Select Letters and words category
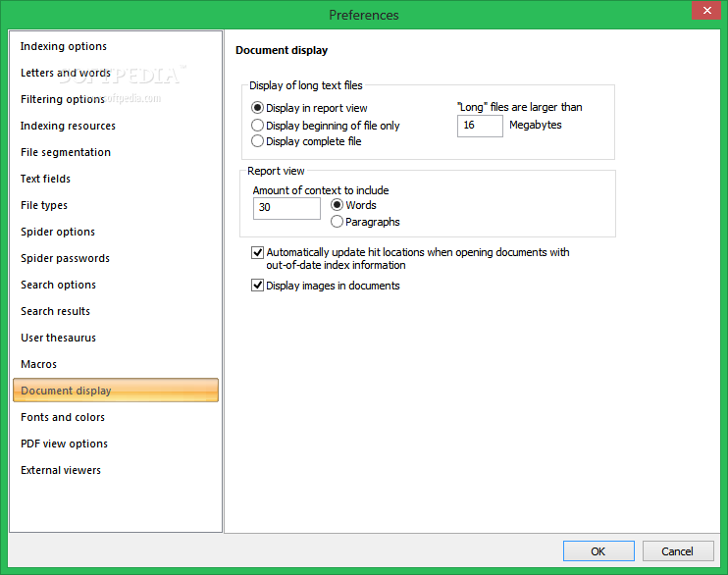728x575 pixels. [116, 73]
